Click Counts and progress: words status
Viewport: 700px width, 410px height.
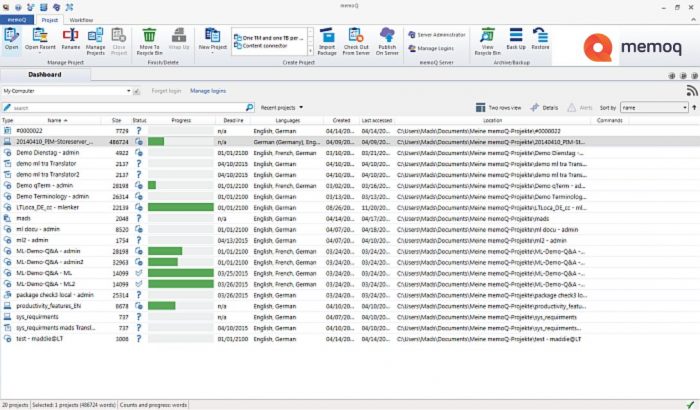coord(153,405)
